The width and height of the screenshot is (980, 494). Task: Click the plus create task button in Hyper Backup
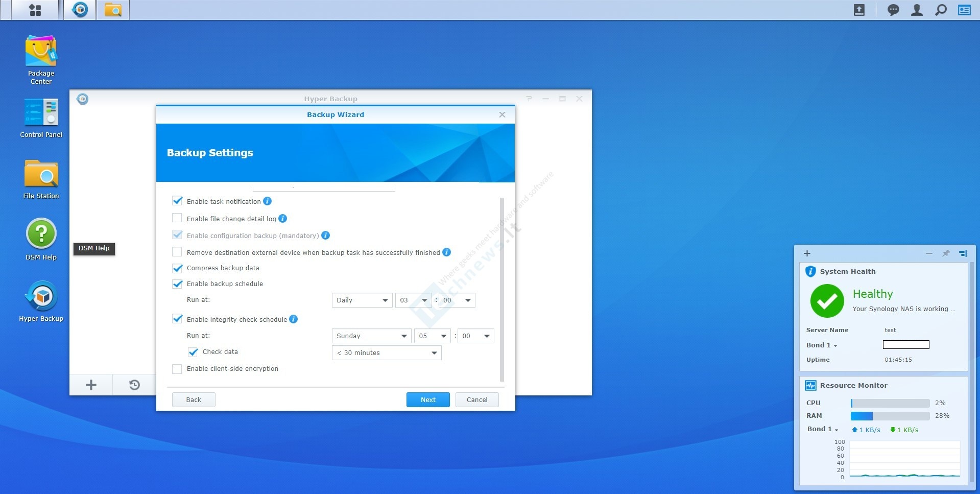tap(91, 385)
